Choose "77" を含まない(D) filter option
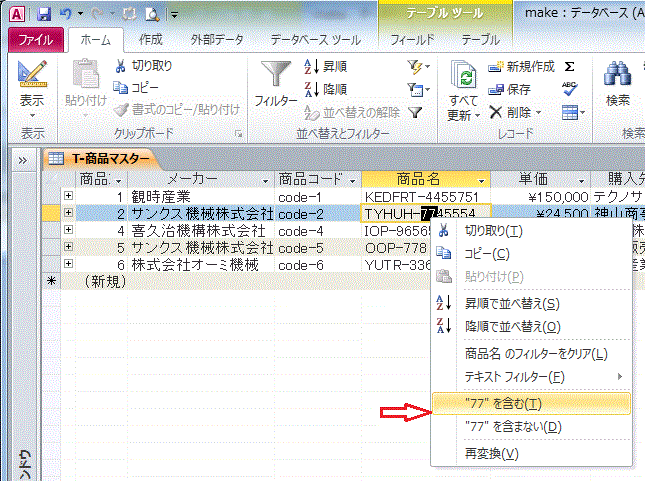Viewport: 645px width, 481px height. [x=531, y=427]
